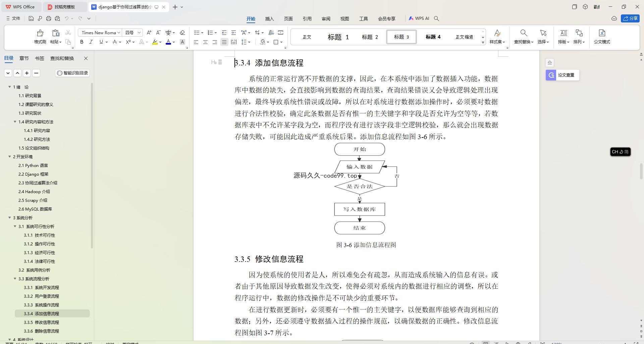Viewport: 644px width, 344px height.
Task: Click the WPS AI button
Action: (419, 18)
